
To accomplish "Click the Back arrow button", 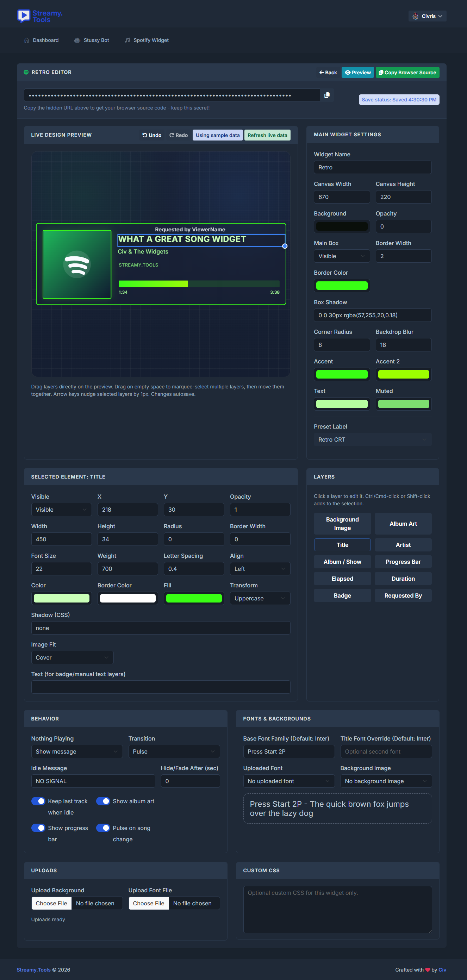I will pos(328,72).
